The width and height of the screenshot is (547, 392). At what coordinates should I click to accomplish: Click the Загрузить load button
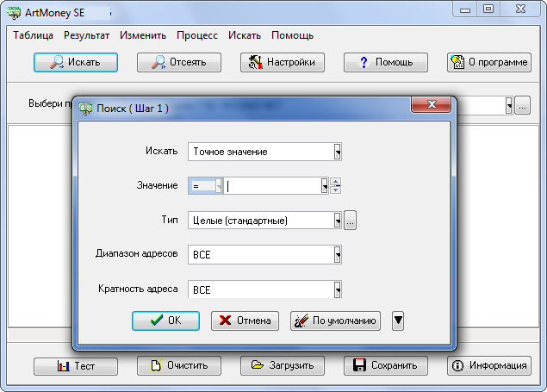point(283,365)
